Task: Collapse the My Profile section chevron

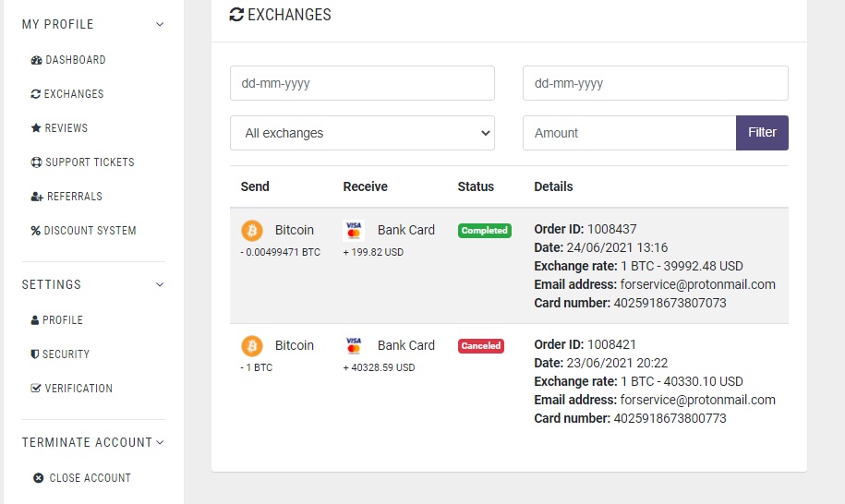Action: (x=160, y=25)
